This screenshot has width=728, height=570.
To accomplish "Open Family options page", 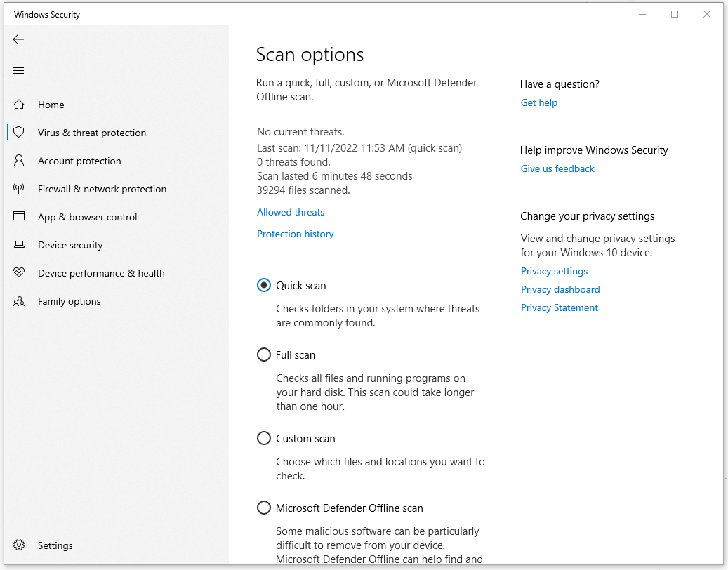I will click(x=70, y=301).
